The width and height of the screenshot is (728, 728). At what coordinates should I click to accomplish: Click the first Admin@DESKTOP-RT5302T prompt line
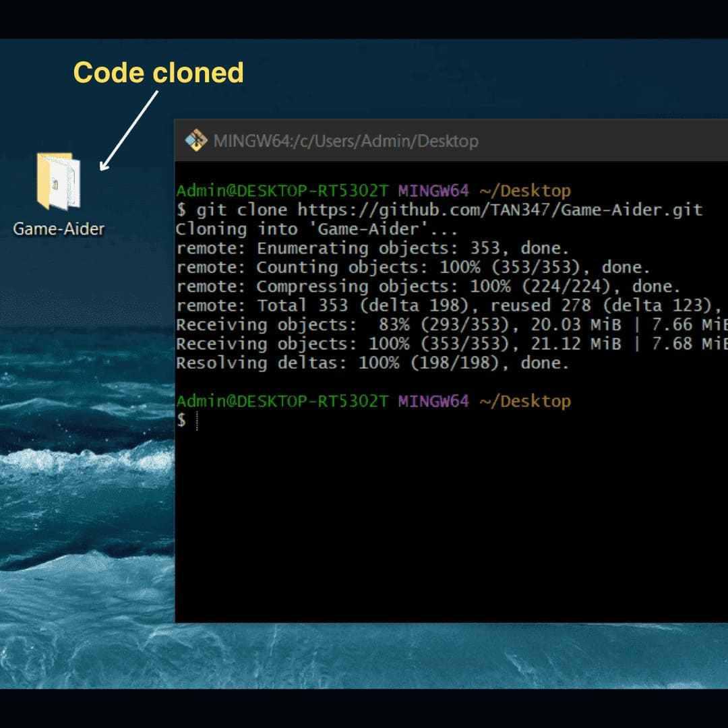pos(373,191)
